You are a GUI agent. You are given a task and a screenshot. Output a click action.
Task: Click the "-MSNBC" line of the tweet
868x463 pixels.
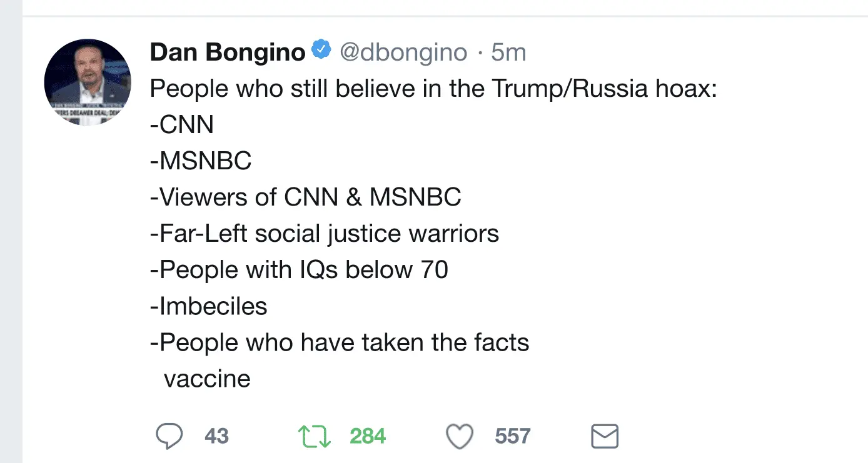[x=201, y=161]
